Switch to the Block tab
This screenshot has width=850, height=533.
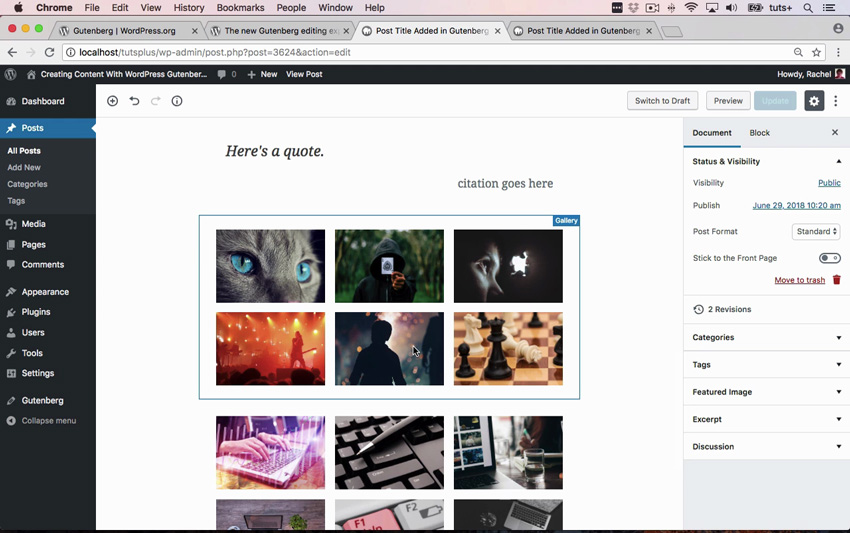pyautogui.click(x=759, y=133)
